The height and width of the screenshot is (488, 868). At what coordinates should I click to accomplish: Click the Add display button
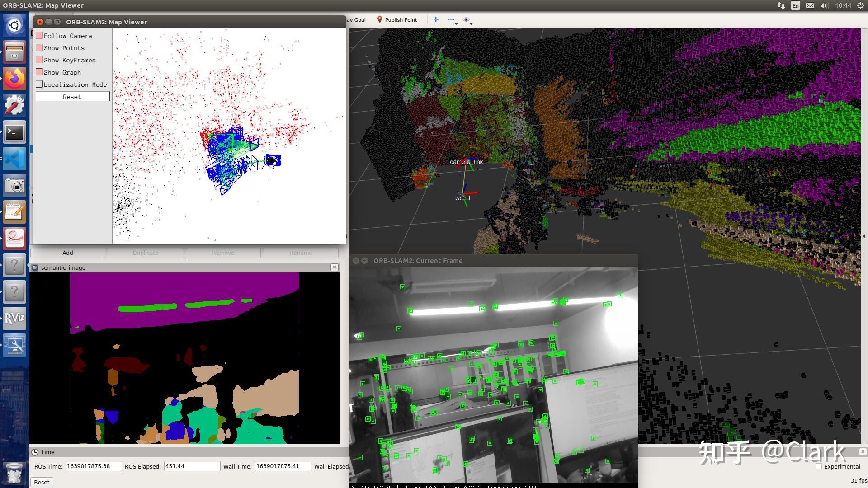pyautogui.click(x=68, y=253)
